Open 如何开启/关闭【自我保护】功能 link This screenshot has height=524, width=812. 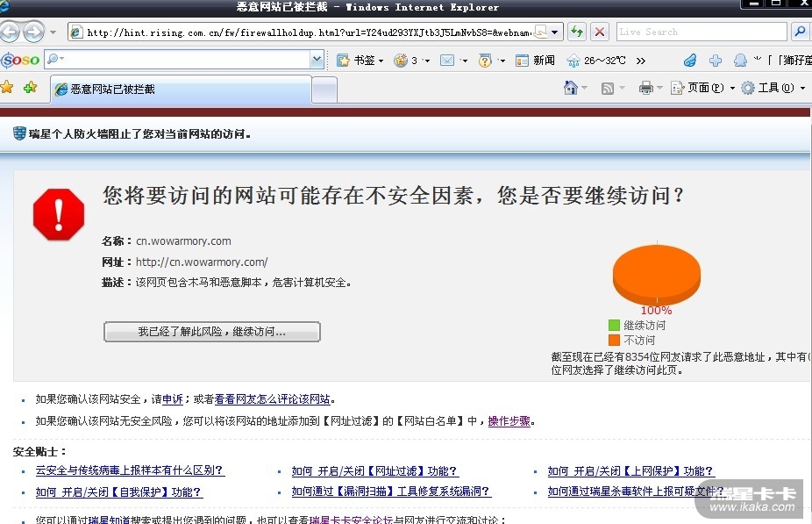pos(119,492)
